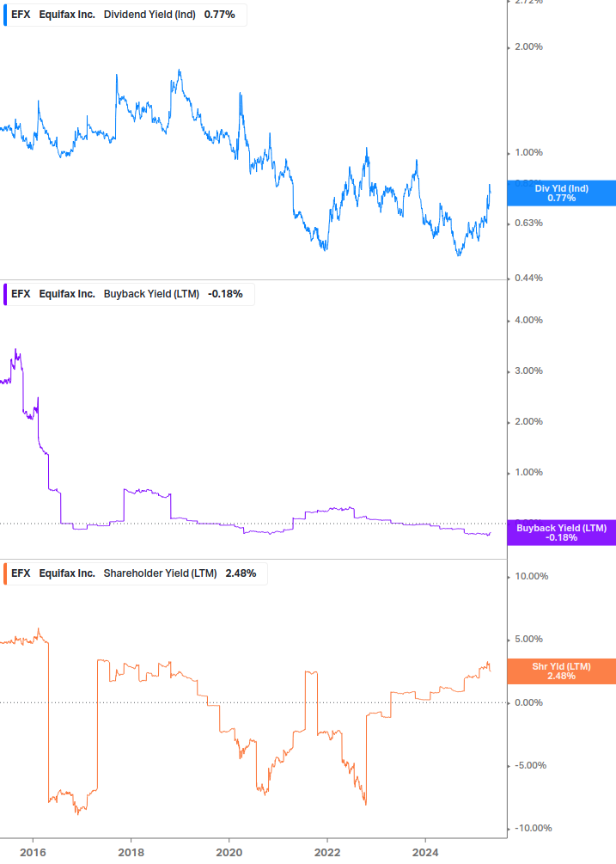Click the -10.00% tick on shareholder yield axis
This screenshot has height=864, width=616.
click(x=533, y=828)
